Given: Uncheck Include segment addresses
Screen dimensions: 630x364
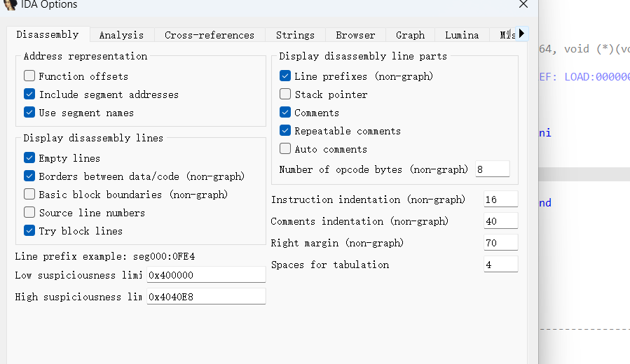Looking at the screenshot, I should coord(29,94).
